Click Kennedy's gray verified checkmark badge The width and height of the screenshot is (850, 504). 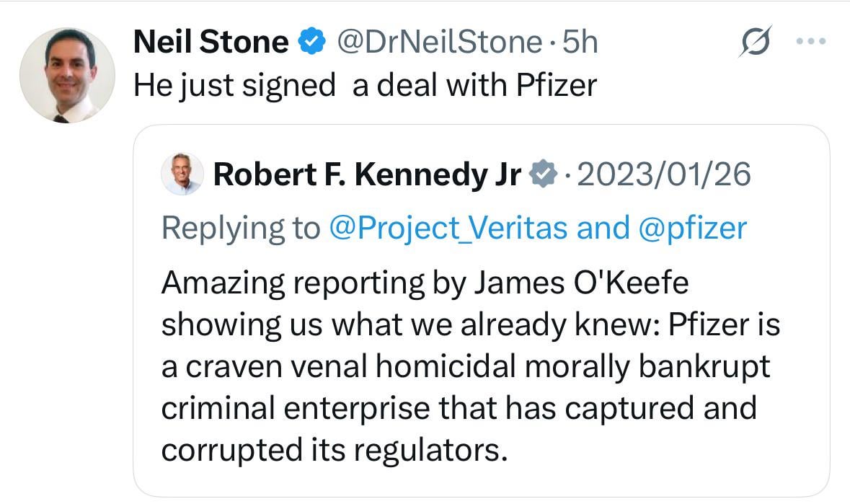[542, 174]
